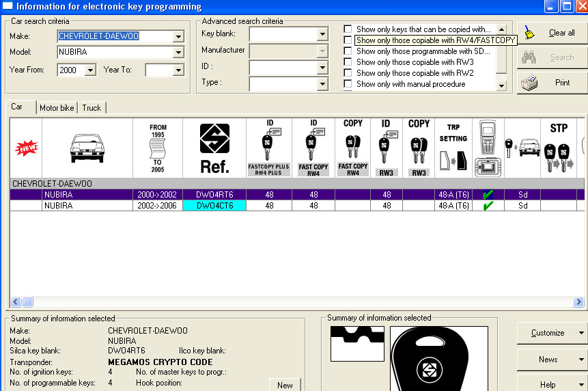Click the Clear all button
The height and width of the screenshot is (391, 588).
[552, 33]
